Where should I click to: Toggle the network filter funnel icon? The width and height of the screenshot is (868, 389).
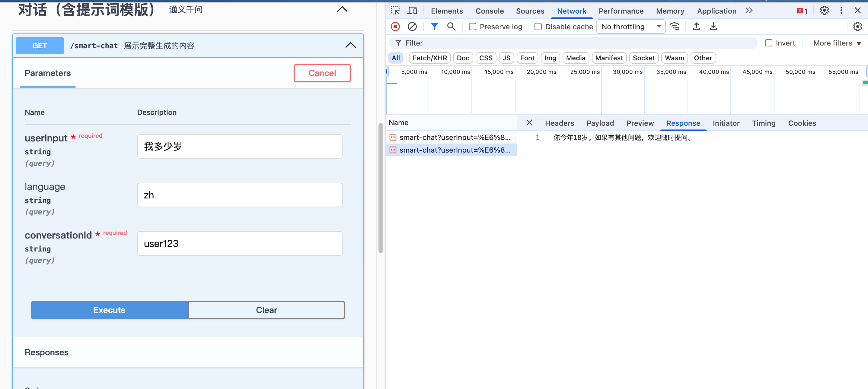click(x=434, y=27)
